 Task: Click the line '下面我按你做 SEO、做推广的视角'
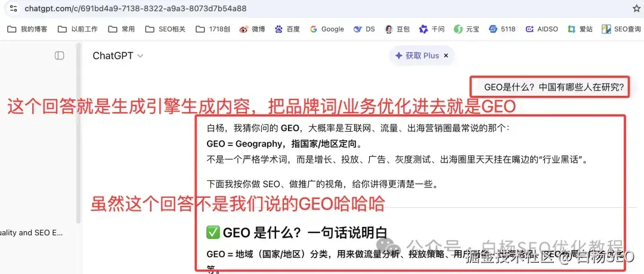tap(321, 185)
